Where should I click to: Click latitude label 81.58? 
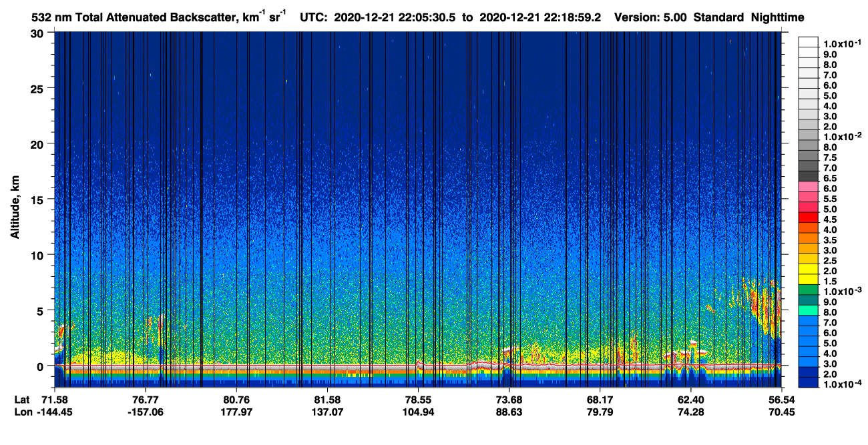pyautogui.click(x=327, y=399)
